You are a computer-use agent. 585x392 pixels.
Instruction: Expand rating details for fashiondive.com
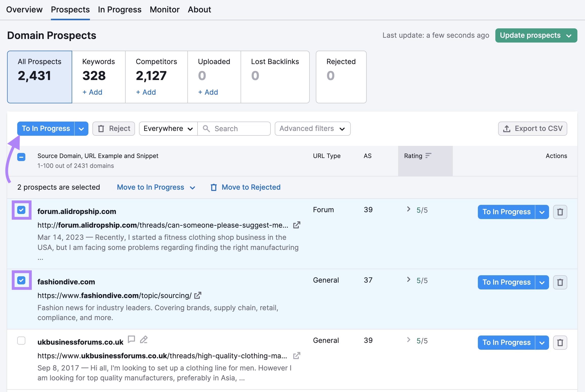pyautogui.click(x=408, y=279)
